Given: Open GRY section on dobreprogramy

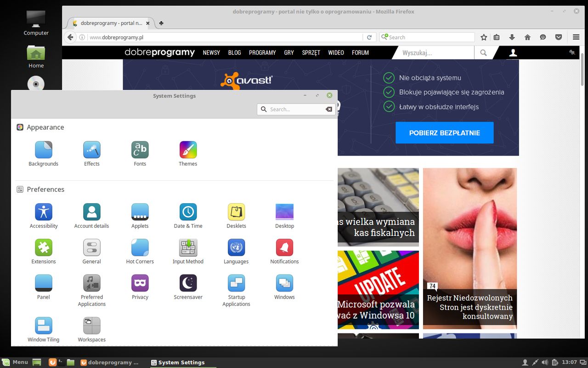Looking at the screenshot, I should tap(289, 52).
